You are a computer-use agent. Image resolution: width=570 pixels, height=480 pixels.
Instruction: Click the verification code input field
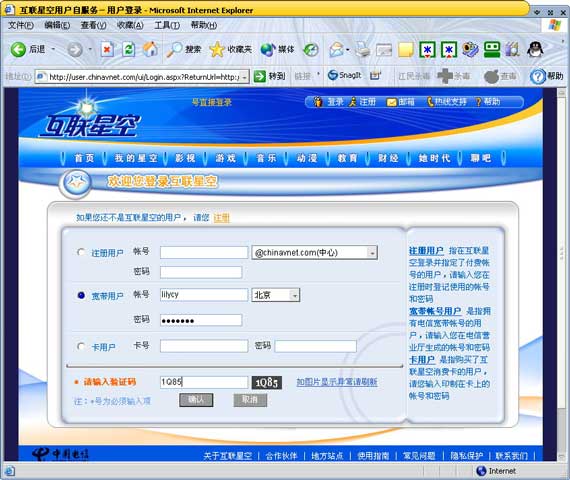pyautogui.click(x=204, y=382)
